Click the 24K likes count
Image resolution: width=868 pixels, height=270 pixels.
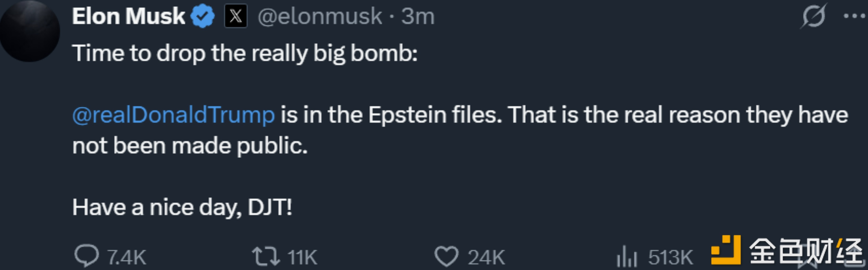tap(486, 258)
